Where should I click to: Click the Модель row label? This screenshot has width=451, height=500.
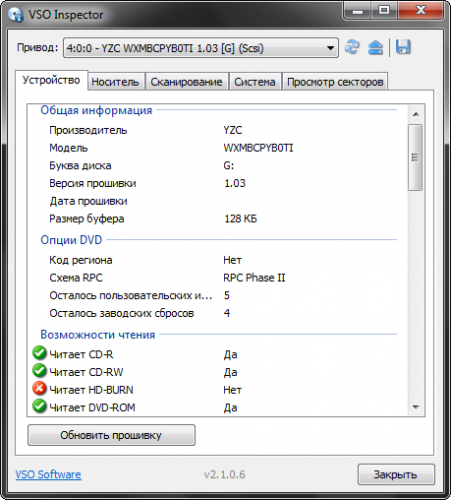tap(69, 148)
